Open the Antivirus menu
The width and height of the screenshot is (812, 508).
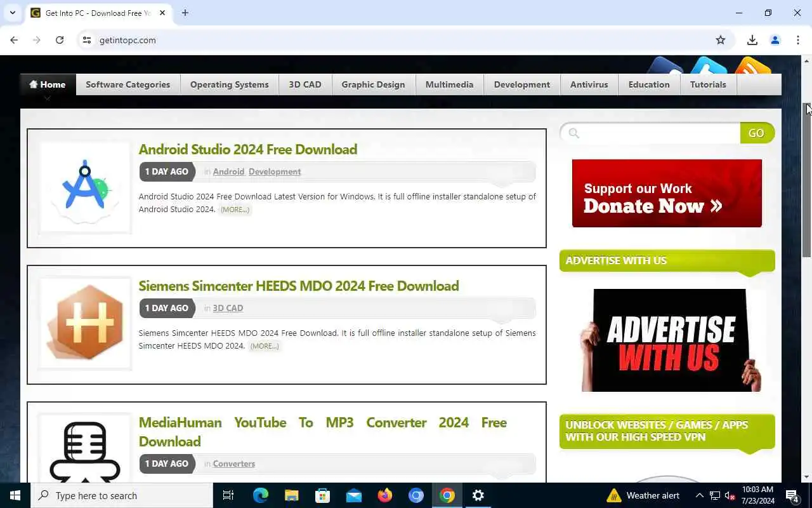[589, 84]
